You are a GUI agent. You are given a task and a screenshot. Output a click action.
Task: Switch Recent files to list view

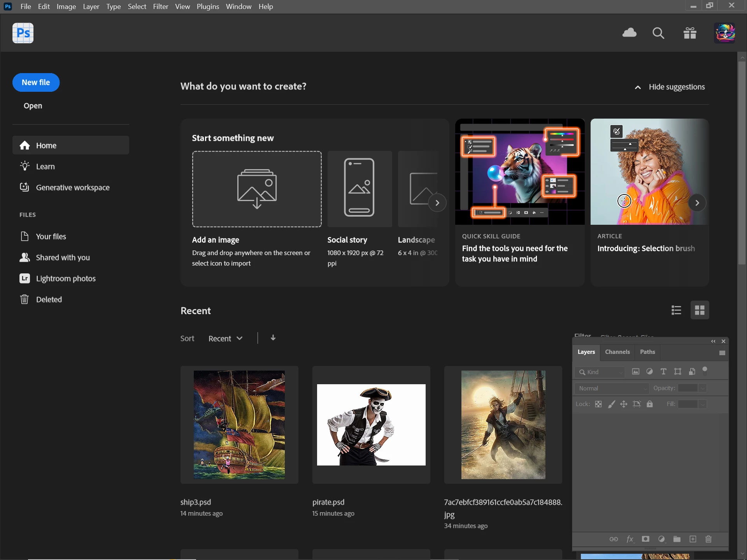[x=676, y=310]
